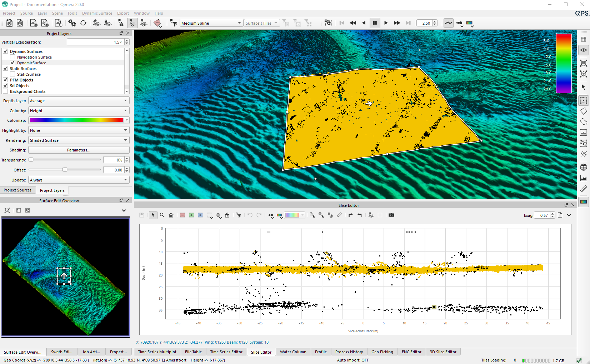The height and width of the screenshot is (364, 590).
Task: Click the globe icon in right sidebar
Action: [x=584, y=167]
